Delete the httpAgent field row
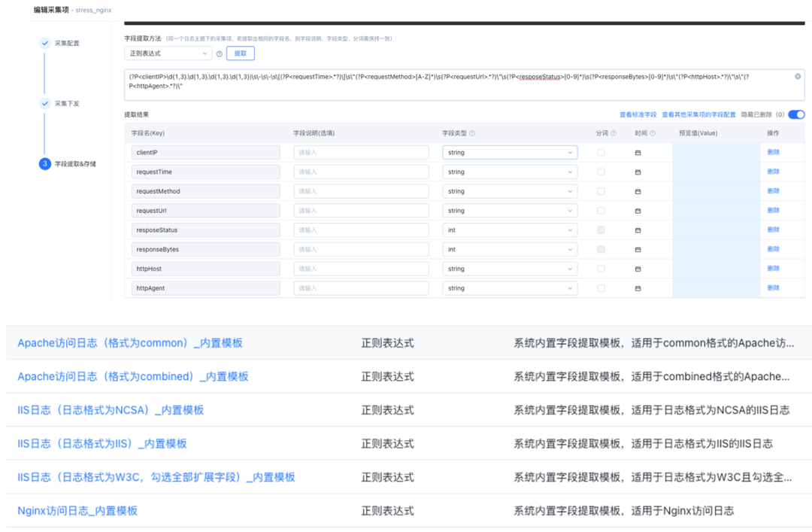Image resolution: width=812 pixels, height=532 pixels. pyautogui.click(x=773, y=287)
